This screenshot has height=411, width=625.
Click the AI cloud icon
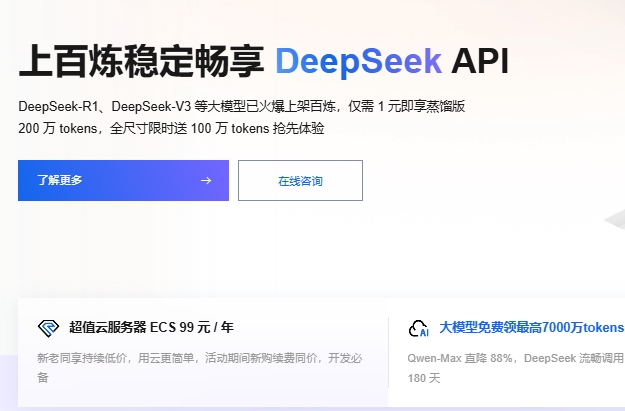click(419, 328)
